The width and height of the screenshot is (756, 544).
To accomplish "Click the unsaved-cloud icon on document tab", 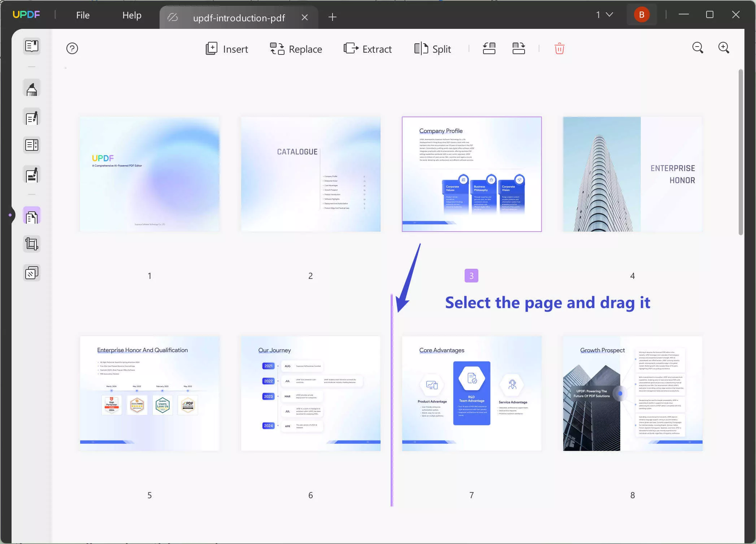I will pos(173,17).
